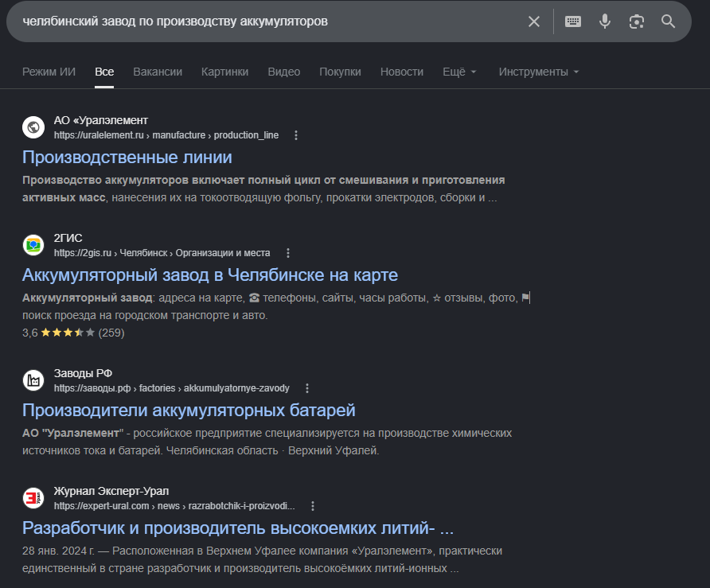Open Разработчик и производитель высокоемких литий link
This screenshot has height=588, width=710.
coord(238,528)
